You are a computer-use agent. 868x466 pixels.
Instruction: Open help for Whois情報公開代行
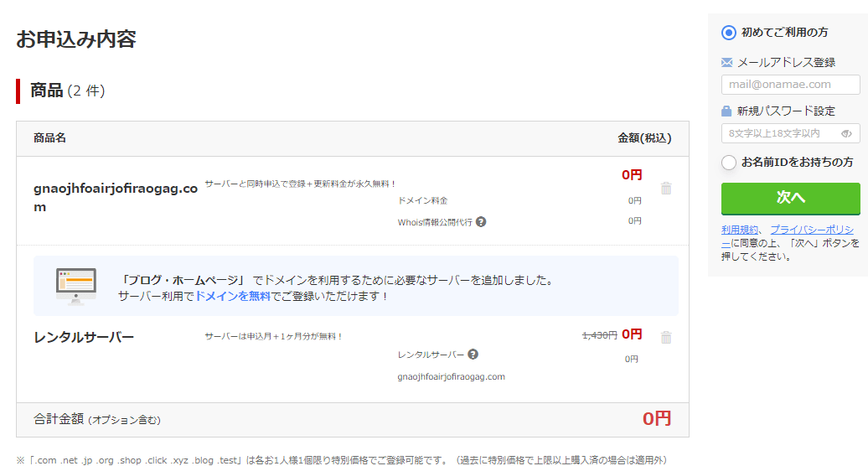point(481,222)
